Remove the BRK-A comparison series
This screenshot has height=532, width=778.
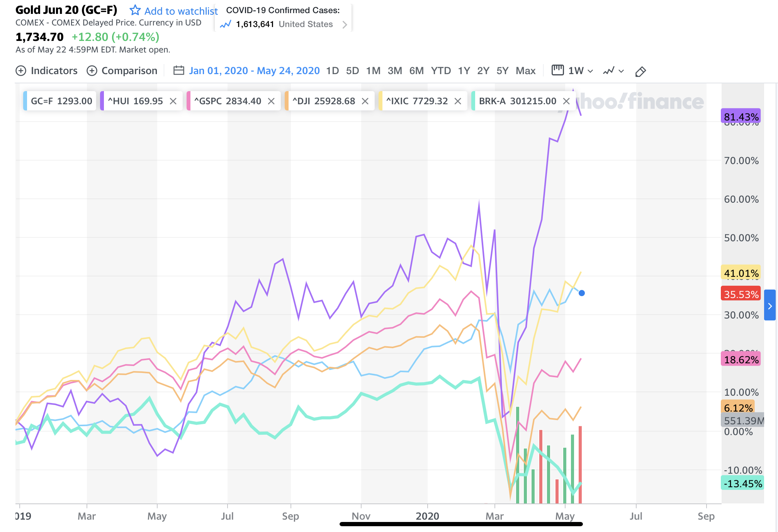[566, 101]
